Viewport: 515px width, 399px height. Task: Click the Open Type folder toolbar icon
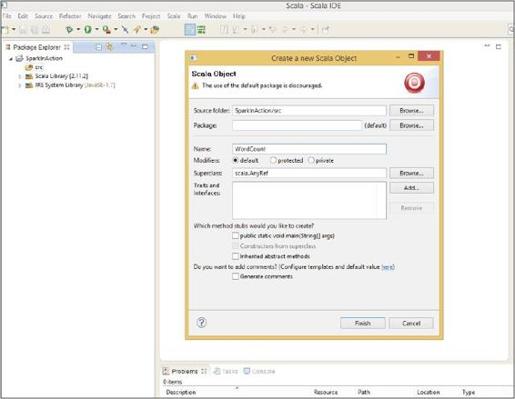154,30
